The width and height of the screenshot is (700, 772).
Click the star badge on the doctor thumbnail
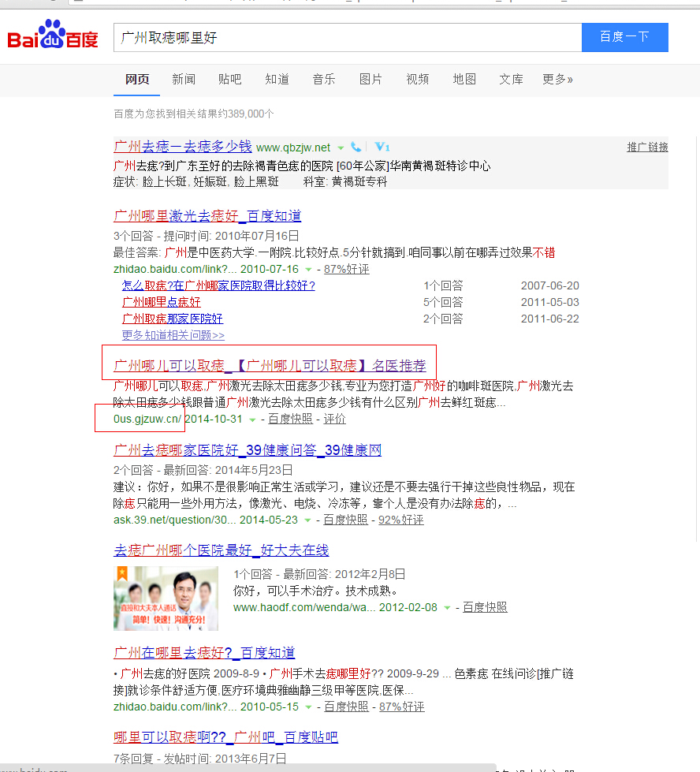click(122, 572)
